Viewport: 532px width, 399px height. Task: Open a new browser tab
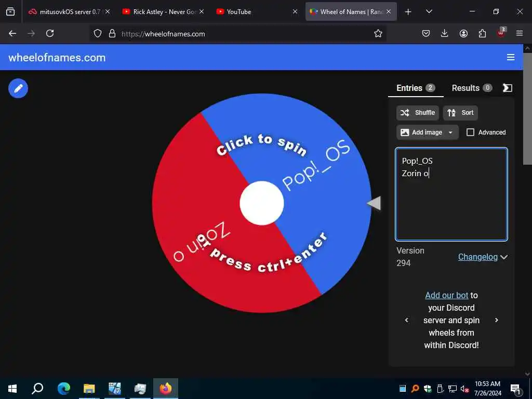tap(408, 12)
